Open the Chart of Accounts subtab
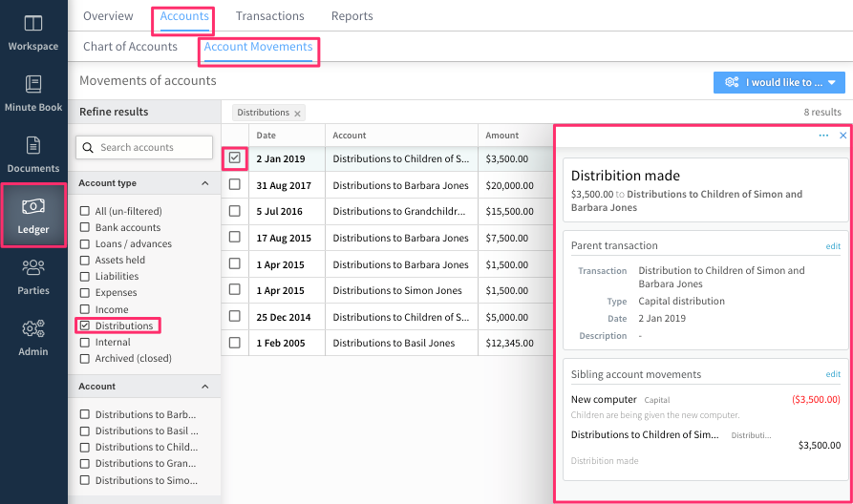The image size is (853, 504). [x=130, y=47]
